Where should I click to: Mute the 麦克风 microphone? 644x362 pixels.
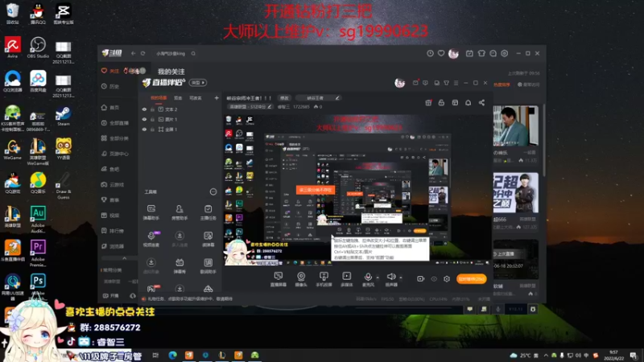click(x=368, y=277)
